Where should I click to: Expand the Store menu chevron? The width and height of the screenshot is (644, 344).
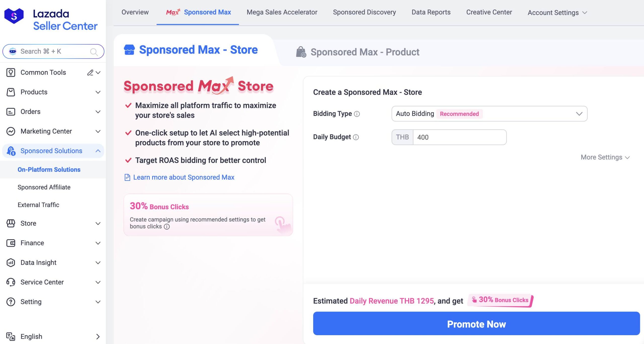98,224
